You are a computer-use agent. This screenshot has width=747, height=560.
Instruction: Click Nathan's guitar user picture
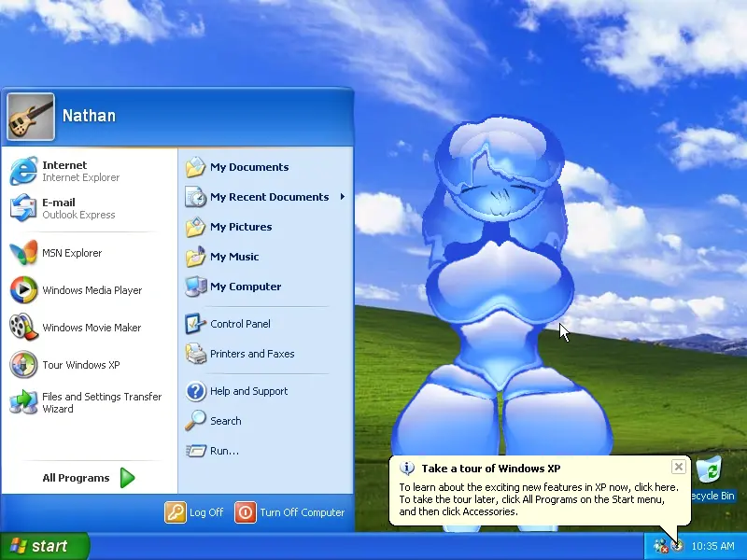point(31,117)
